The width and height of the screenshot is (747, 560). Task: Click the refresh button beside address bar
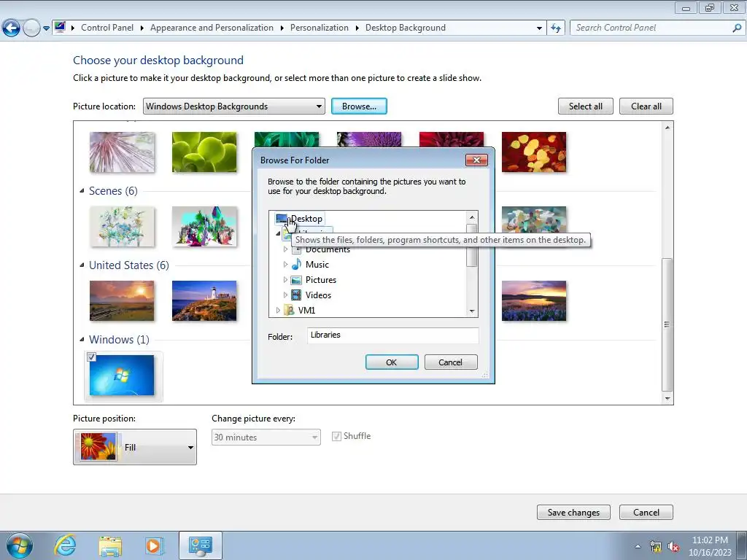pos(555,28)
